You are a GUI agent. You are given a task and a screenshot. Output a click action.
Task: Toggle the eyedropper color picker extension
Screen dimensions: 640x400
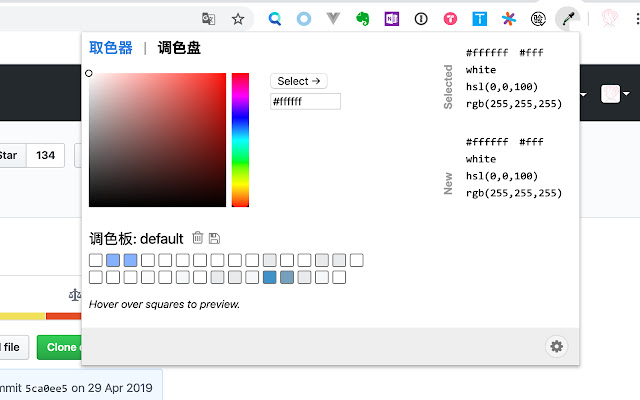point(568,19)
